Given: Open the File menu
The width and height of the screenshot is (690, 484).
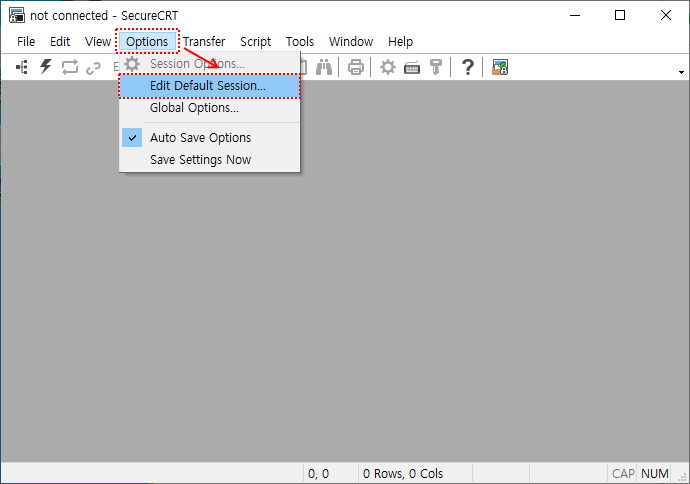Looking at the screenshot, I should pos(26,41).
